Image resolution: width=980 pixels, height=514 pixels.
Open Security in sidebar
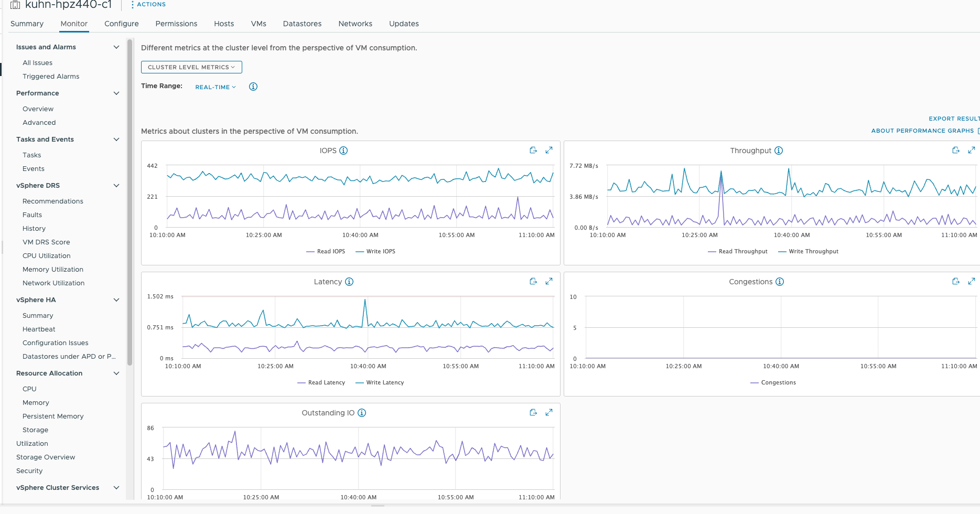point(29,471)
